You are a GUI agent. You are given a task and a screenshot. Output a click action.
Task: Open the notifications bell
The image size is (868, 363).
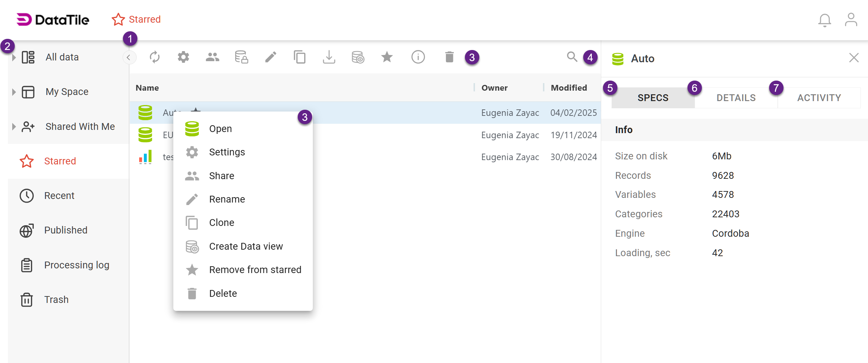click(824, 20)
